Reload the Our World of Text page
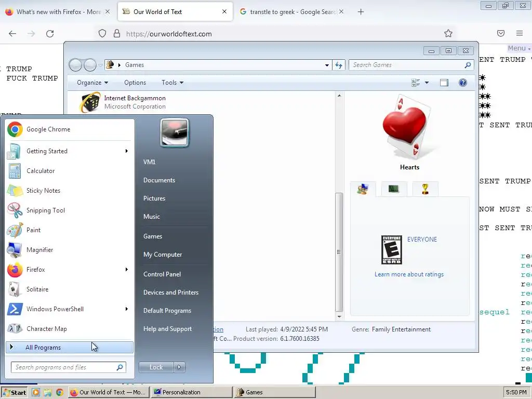Viewport: 532px width, 399px height. point(50,33)
